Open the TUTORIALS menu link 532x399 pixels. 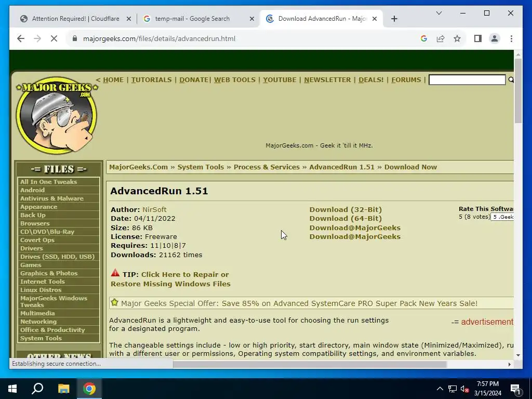[x=151, y=79]
